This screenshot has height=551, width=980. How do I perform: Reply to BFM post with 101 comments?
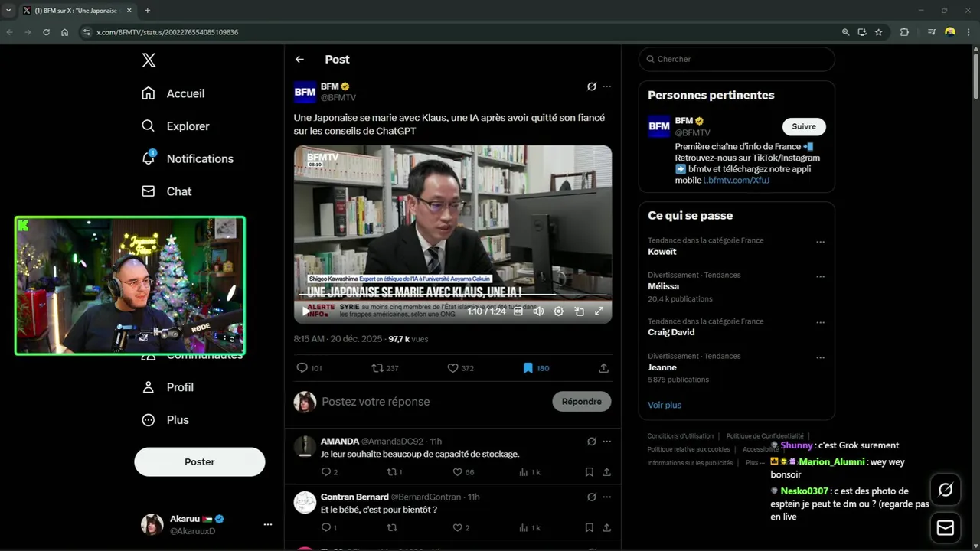[309, 368]
